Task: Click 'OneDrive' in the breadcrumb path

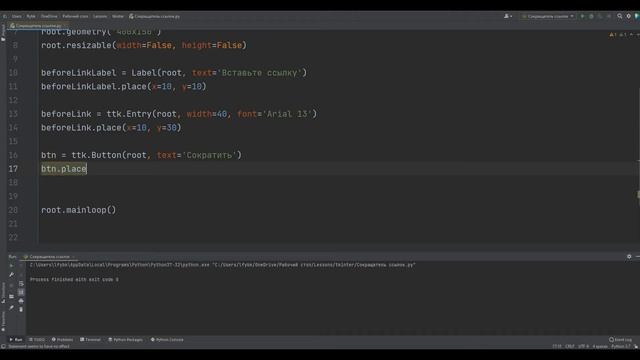Action: click(49, 16)
